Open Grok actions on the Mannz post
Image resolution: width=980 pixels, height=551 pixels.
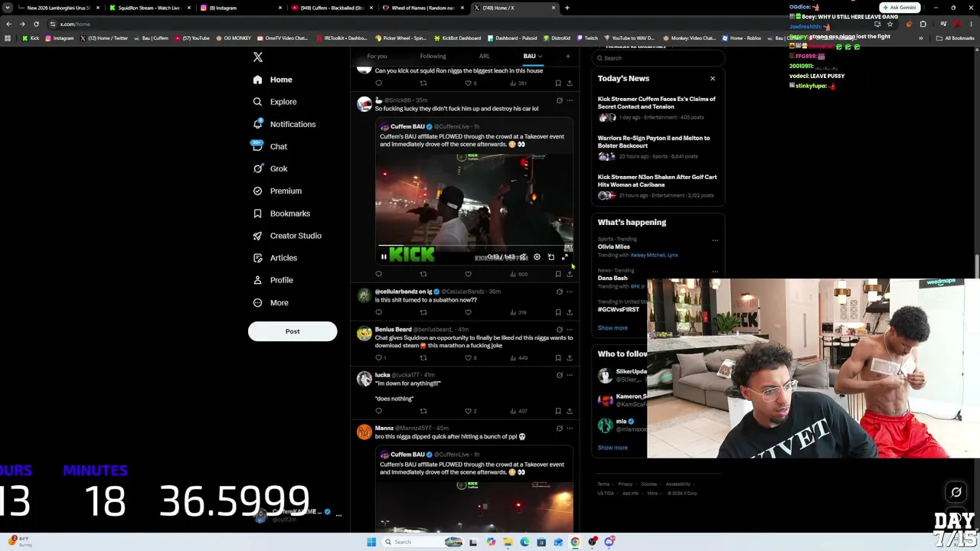559,429
